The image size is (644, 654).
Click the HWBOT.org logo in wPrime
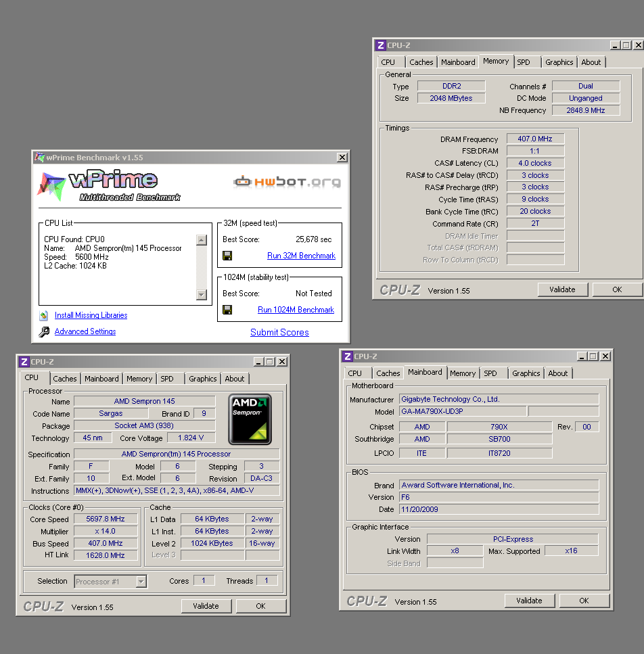pos(287,182)
